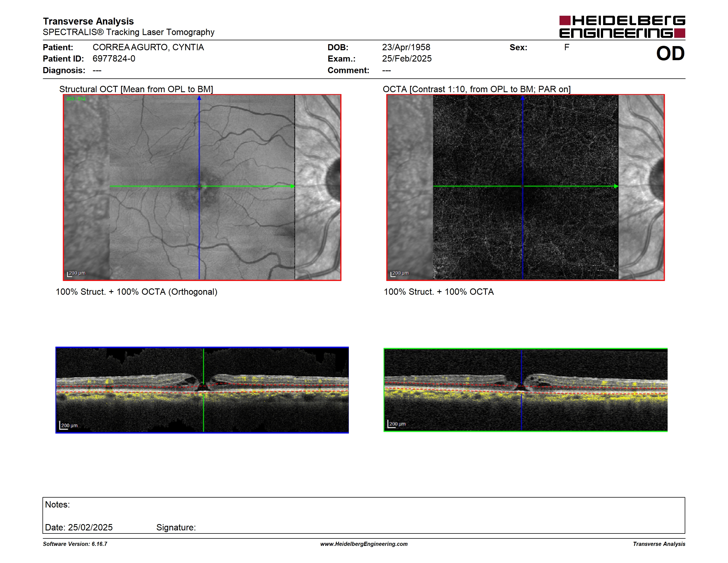Click the Sex value 'F'
Viewport: 728px width, 563px height.
(567, 47)
